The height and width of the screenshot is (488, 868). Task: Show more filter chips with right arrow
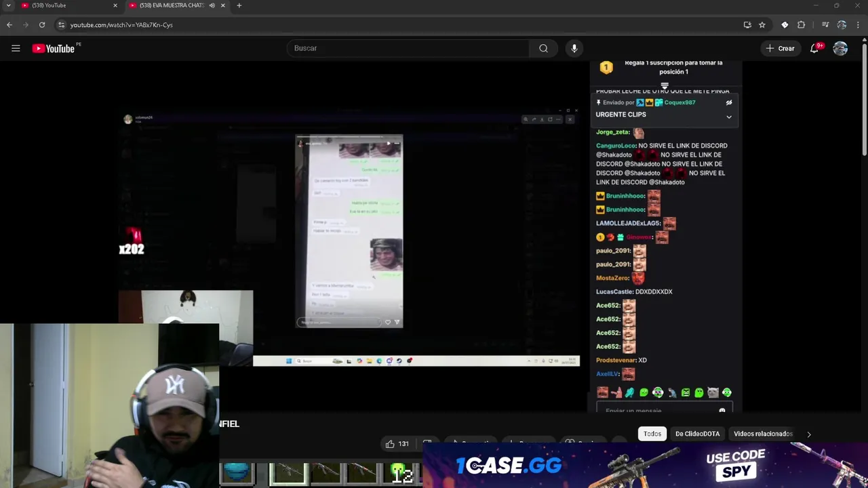click(808, 434)
